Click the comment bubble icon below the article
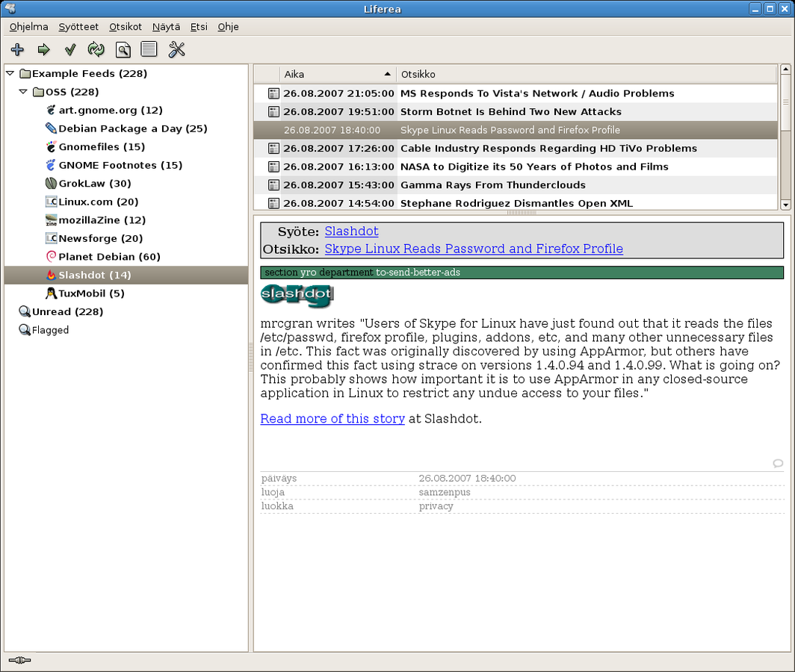Viewport: 795px width, 672px height. (x=778, y=463)
